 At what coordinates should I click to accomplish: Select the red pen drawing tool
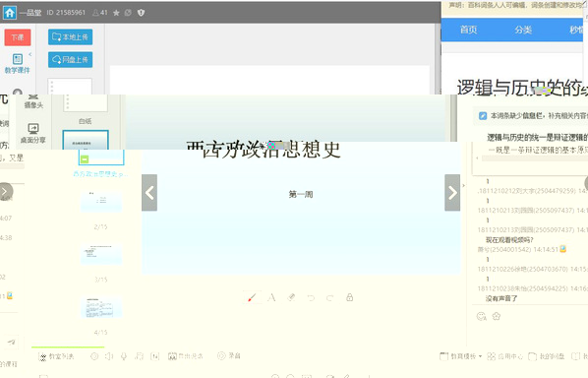coord(252,297)
